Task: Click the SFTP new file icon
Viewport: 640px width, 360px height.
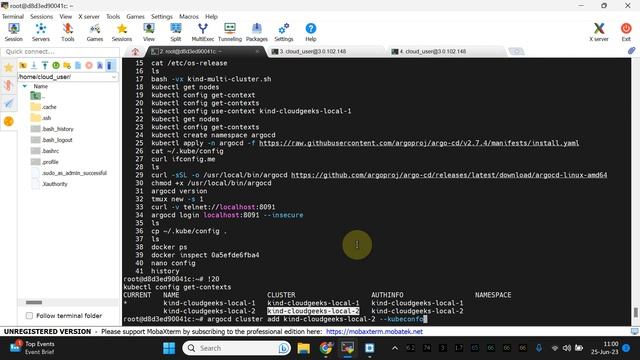Action: click(78, 65)
